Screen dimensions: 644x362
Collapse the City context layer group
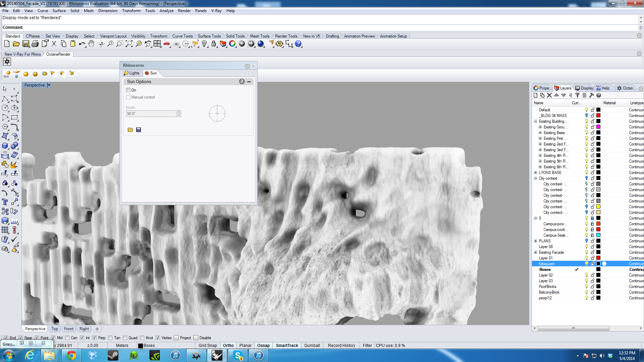coord(536,178)
